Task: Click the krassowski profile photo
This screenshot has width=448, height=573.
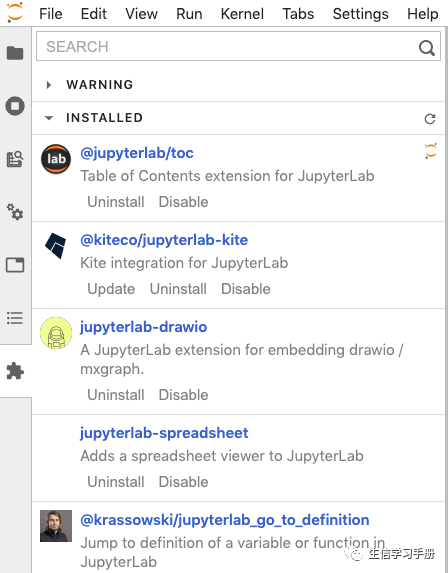Action: coord(56,526)
